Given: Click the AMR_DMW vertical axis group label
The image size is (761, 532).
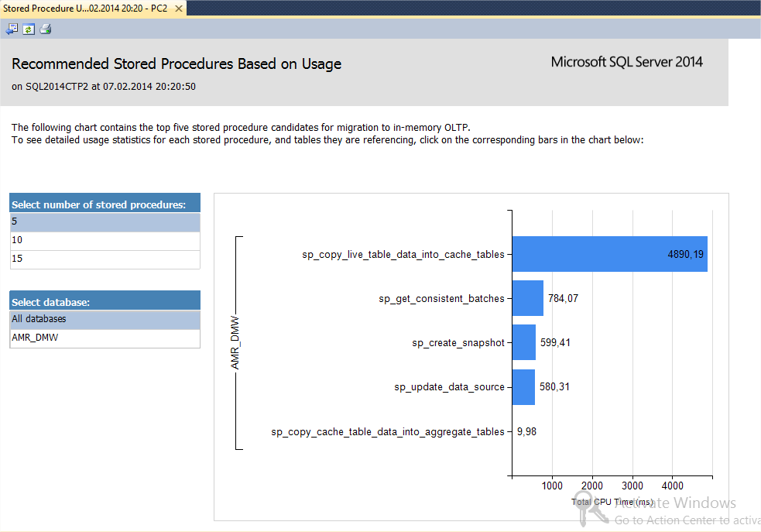Looking at the screenshot, I should click(x=235, y=343).
